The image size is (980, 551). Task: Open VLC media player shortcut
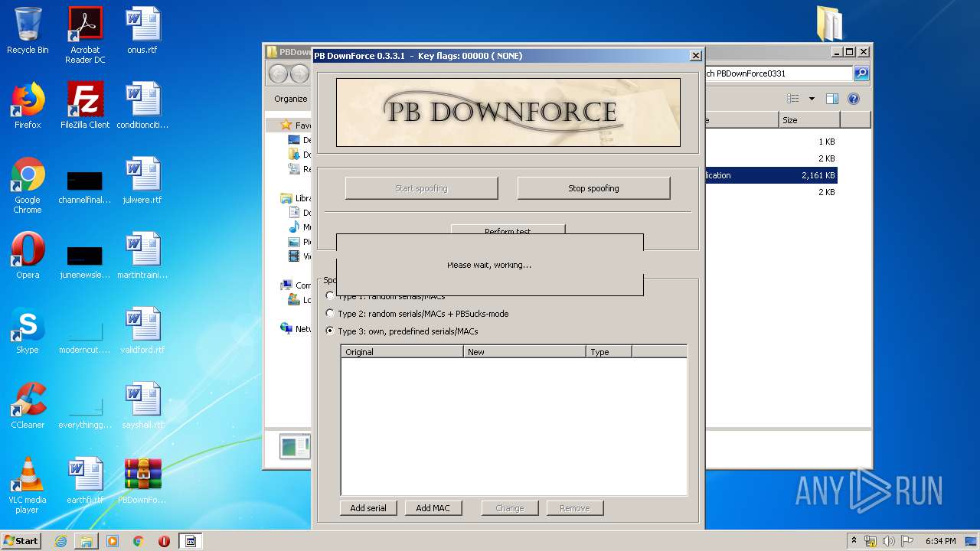tap(28, 486)
